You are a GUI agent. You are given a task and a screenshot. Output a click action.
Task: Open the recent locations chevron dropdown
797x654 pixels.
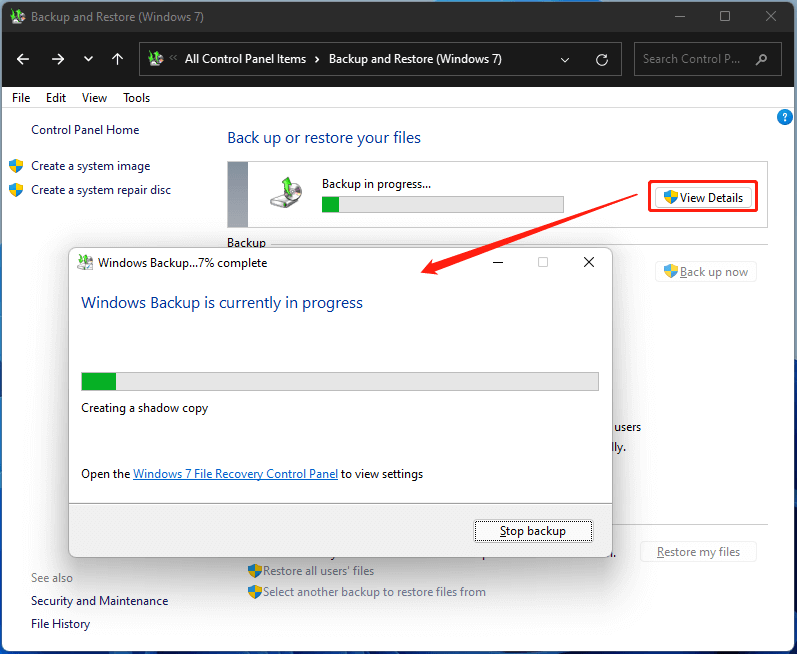89,59
